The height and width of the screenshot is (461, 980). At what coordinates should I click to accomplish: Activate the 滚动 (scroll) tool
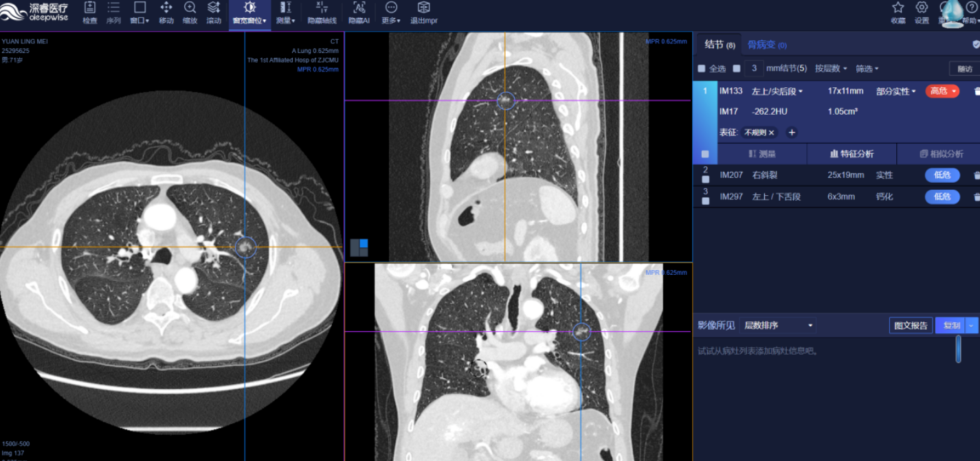214,12
